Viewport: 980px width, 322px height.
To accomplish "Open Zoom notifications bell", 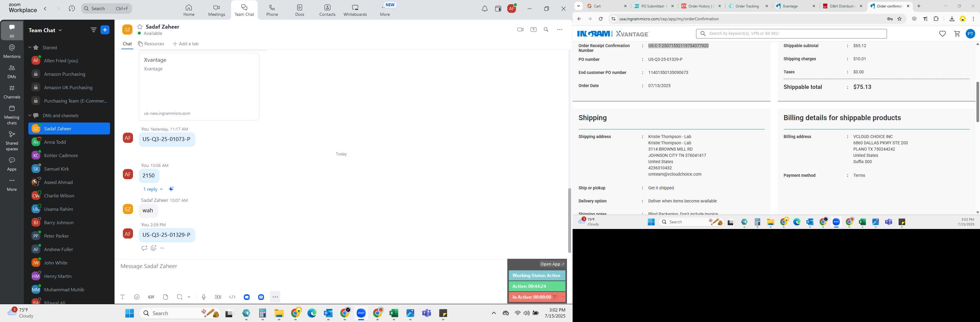I will pyautogui.click(x=484, y=8).
